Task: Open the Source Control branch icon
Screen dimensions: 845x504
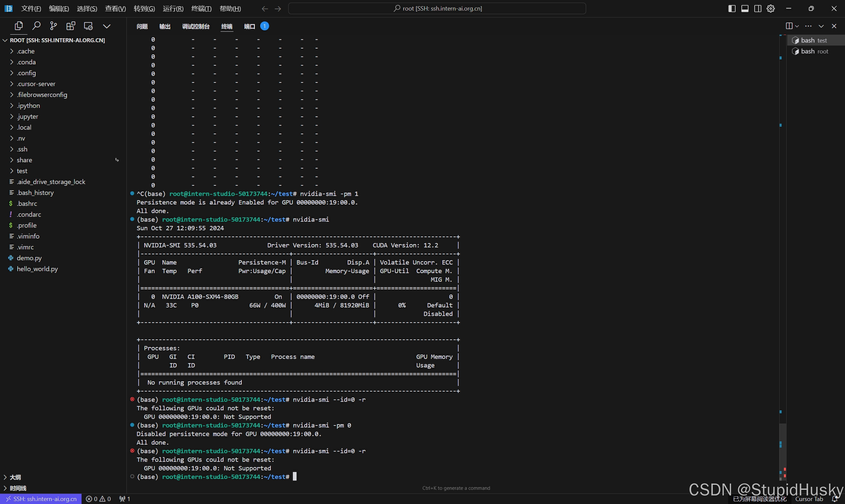Action: 53,26
